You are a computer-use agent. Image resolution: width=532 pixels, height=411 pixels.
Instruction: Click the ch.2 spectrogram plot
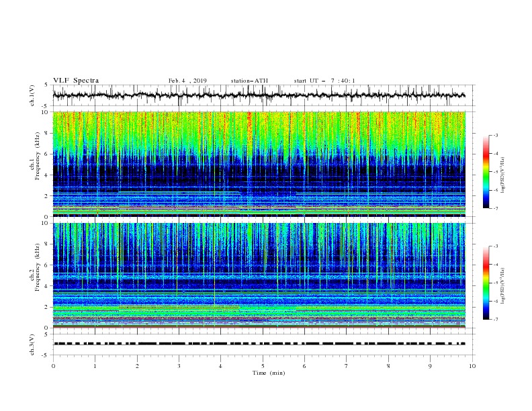point(259,275)
